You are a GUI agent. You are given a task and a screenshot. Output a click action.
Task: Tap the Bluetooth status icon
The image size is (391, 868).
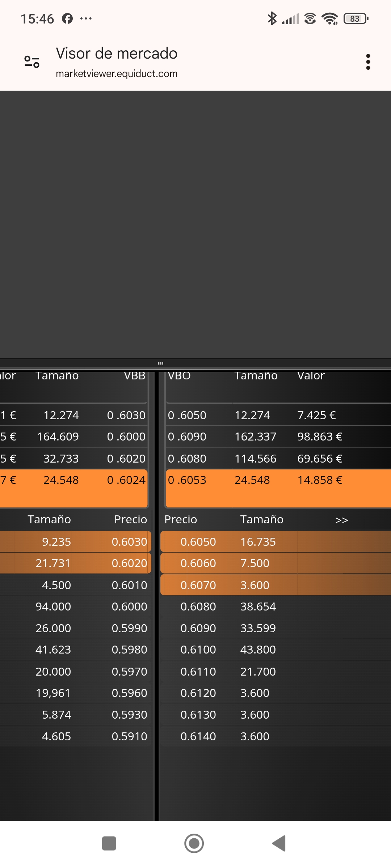(272, 18)
